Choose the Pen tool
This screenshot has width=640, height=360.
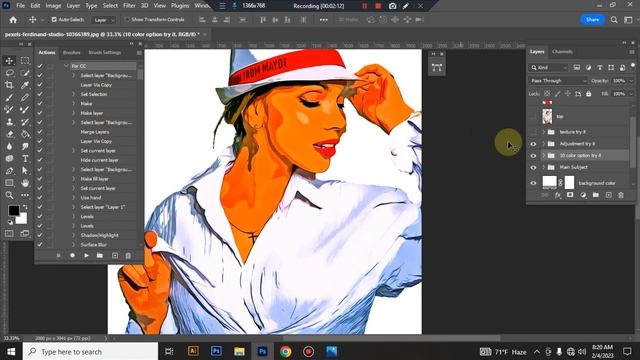pos(9,171)
